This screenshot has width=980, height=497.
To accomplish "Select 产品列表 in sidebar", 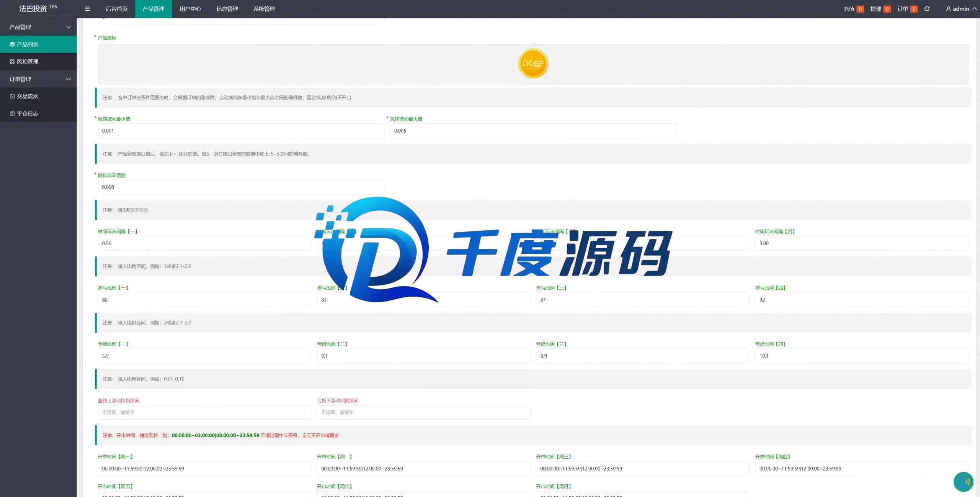I will point(38,44).
